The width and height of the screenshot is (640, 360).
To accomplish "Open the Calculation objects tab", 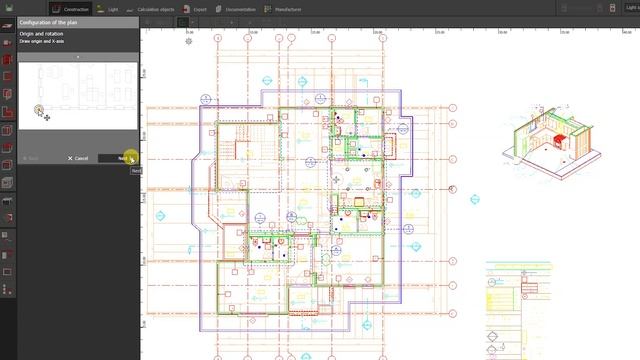I will (x=150, y=9).
